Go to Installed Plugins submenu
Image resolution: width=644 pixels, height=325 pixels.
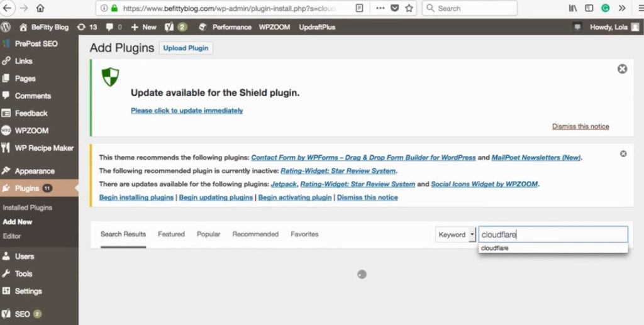point(27,207)
